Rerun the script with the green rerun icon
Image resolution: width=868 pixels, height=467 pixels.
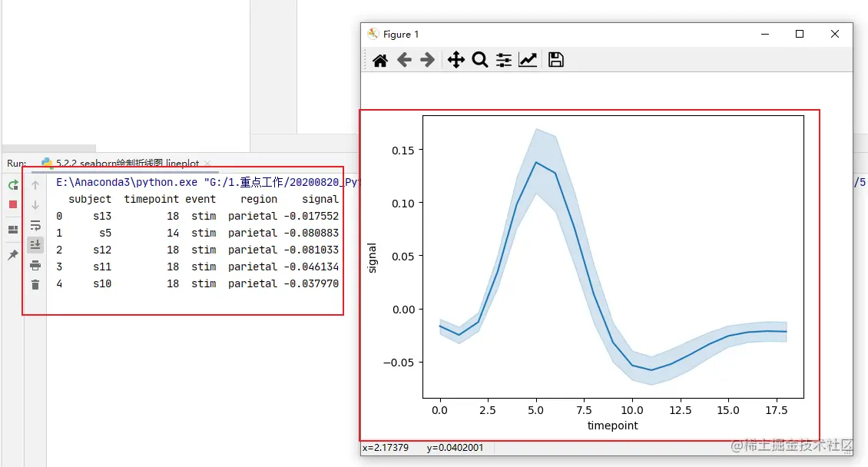coord(13,185)
